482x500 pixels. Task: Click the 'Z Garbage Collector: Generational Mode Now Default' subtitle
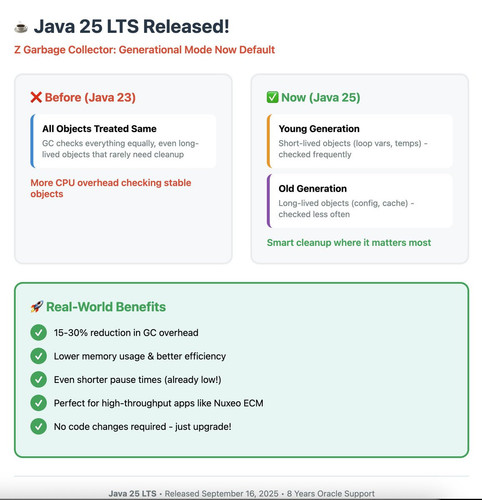click(144, 50)
